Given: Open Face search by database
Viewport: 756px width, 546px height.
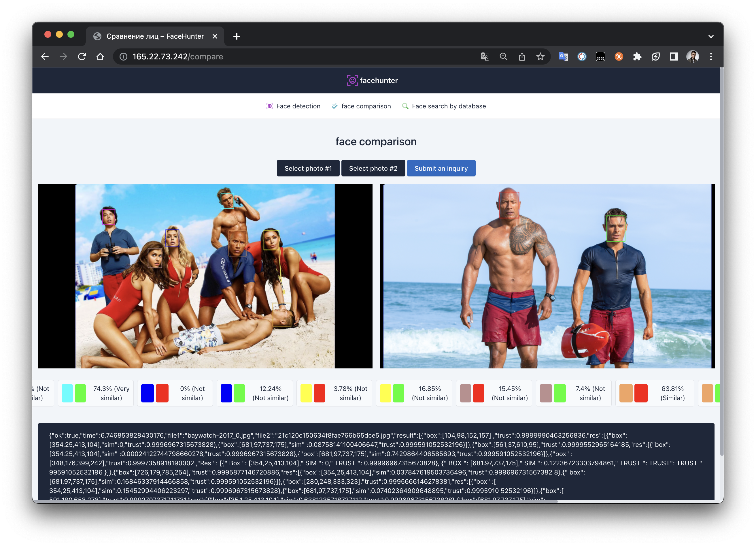Looking at the screenshot, I should pos(444,106).
